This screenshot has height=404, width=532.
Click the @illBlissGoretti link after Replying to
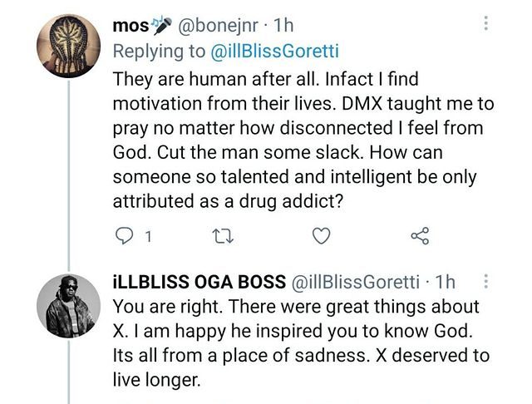(273, 52)
